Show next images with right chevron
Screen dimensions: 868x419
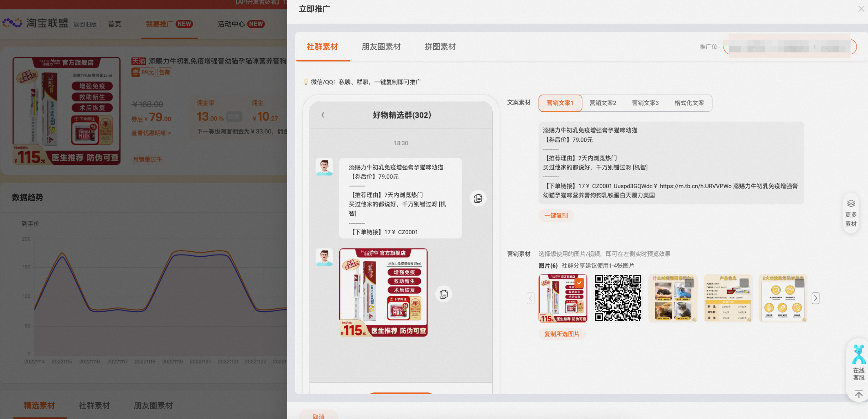(815, 298)
